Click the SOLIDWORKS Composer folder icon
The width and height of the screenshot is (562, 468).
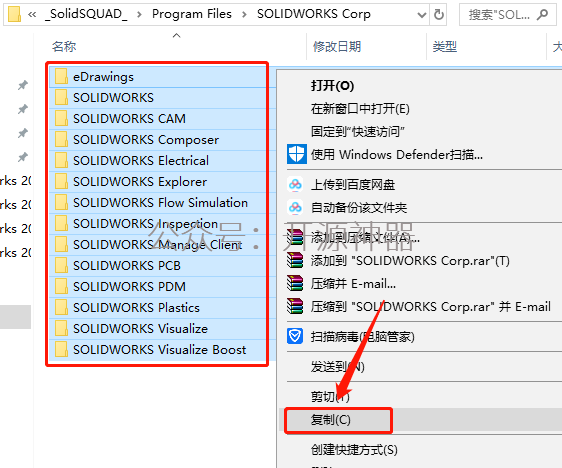point(61,139)
